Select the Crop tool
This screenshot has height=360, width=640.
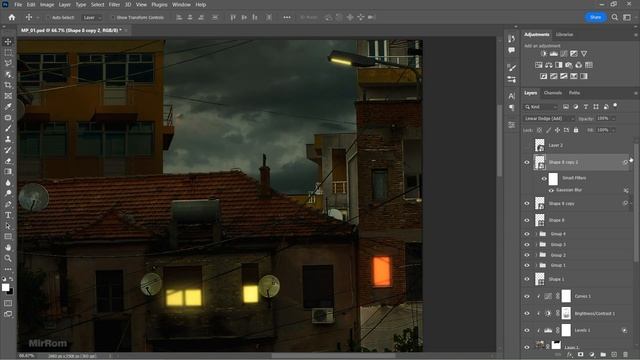pos(8,85)
